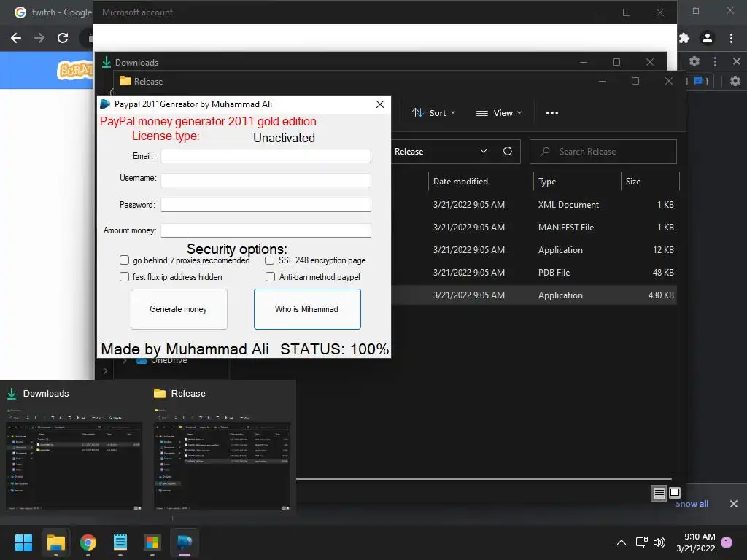747x560 pixels.
Task: Open the Sort dropdown in Release window
Action: 433,113
